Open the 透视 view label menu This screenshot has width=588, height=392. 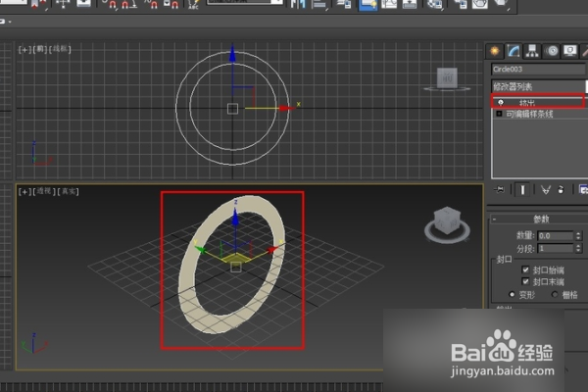pos(44,191)
